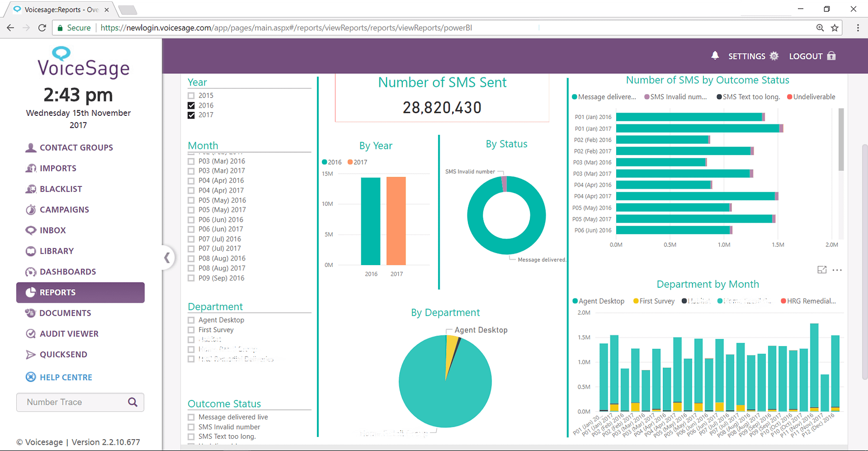Check the SMS Invalid number outcome status

[x=191, y=427]
